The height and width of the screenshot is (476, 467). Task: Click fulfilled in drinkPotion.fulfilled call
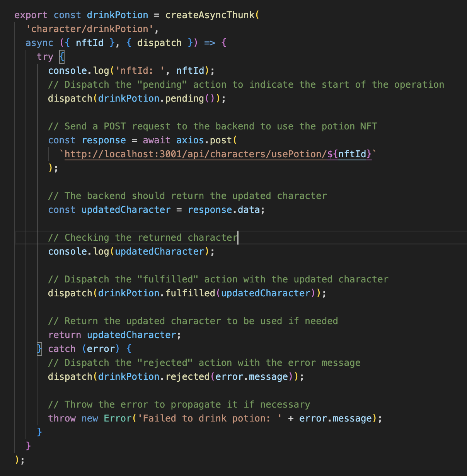[190, 293]
